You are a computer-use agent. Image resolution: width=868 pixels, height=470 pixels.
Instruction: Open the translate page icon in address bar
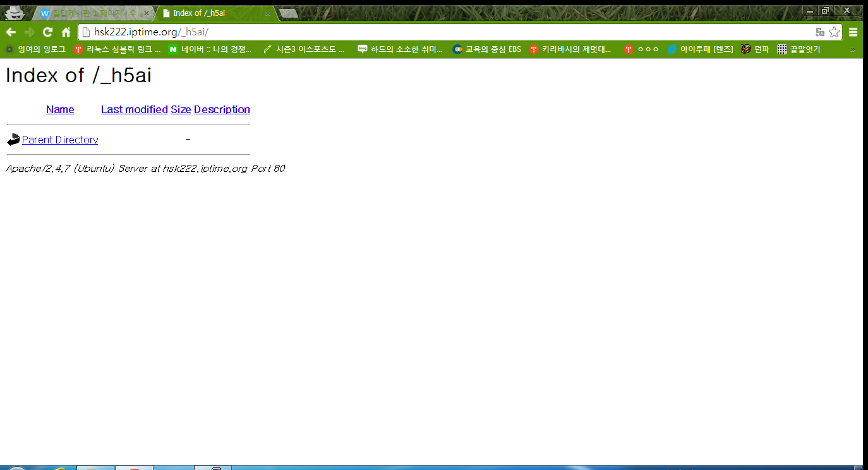click(x=820, y=32)
